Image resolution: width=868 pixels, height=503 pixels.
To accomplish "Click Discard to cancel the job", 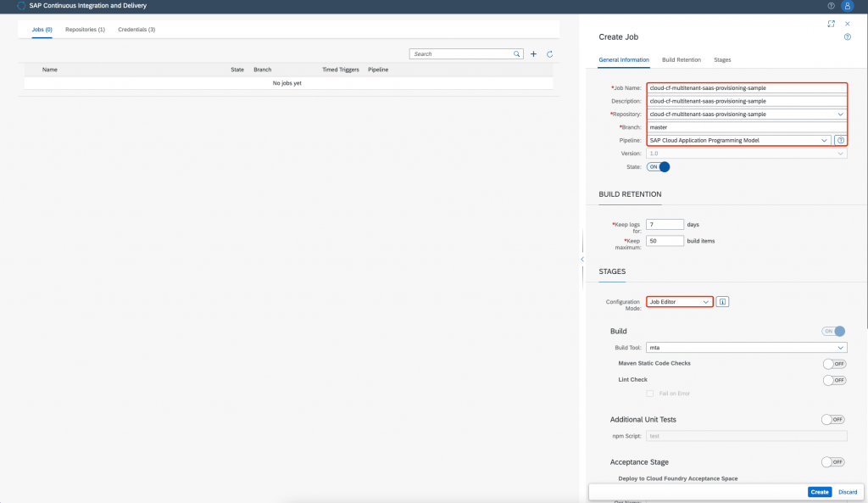I will point(848,492).
